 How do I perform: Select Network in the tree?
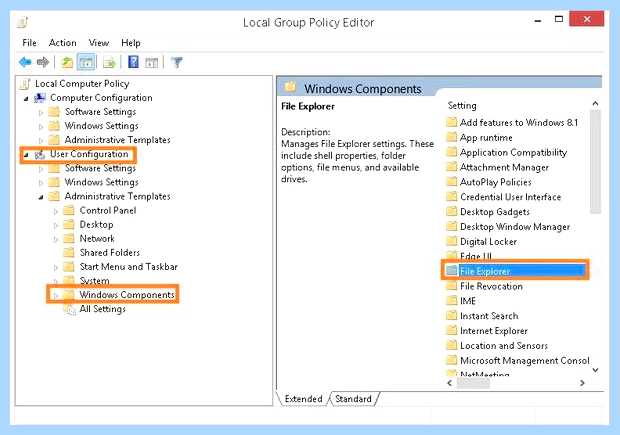pos(97,238)
